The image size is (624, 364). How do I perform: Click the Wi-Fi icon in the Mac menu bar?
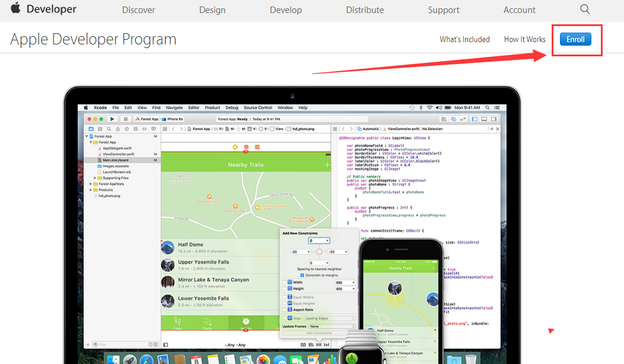(429, 107)
